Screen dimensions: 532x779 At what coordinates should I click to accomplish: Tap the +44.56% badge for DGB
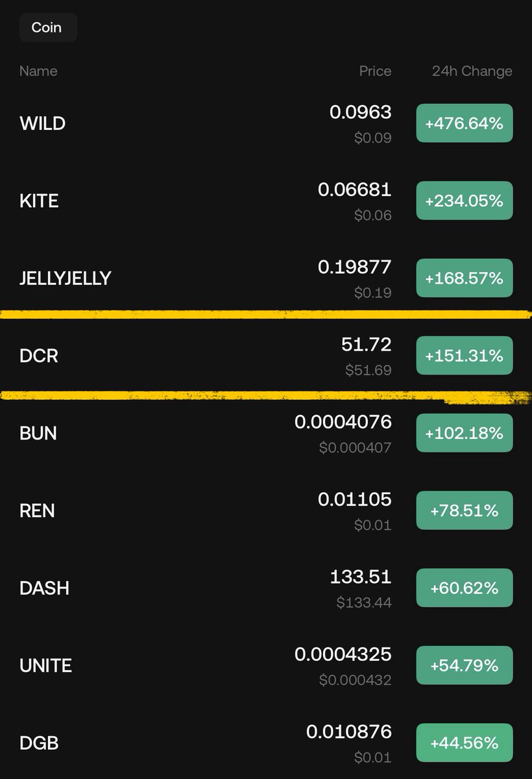coord(465,743)
